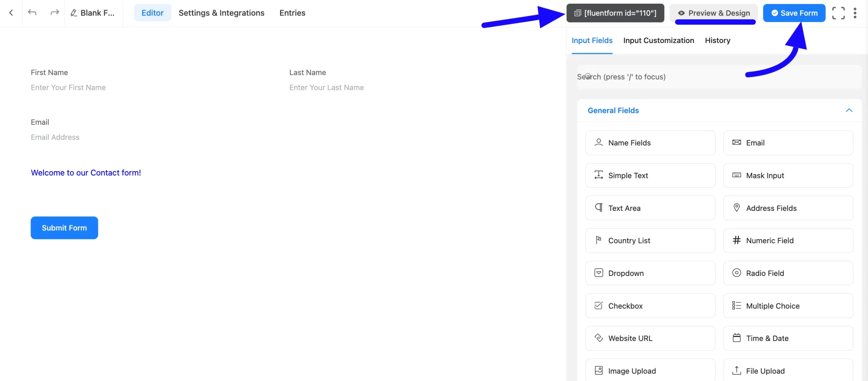Open the three-dot more options menu
868x381 pixels.
tap(855, 13)
